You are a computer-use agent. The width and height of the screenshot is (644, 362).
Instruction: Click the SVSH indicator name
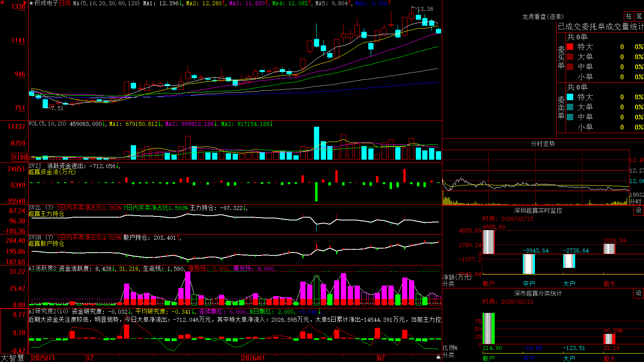[x=35, y=237]
